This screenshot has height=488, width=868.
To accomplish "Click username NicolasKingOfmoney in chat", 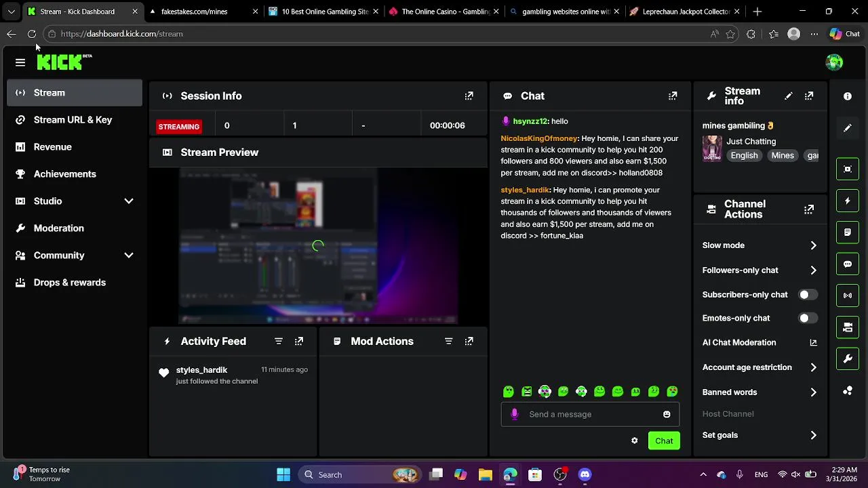I will point(539,138).
